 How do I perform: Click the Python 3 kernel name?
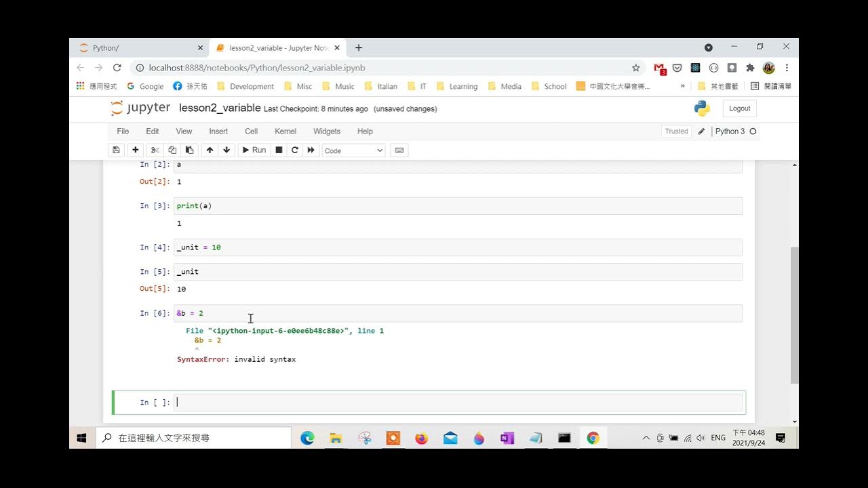point(730,131)
